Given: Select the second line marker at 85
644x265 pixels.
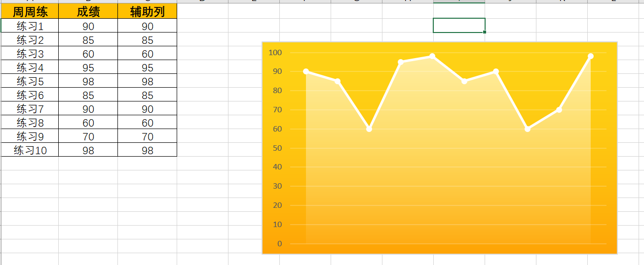Looking at the screenshot, I should click(x=338, y=81).
